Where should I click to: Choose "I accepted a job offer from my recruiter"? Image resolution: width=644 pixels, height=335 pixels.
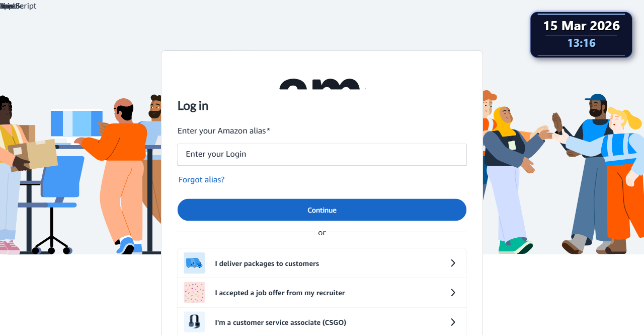(322, 293)
